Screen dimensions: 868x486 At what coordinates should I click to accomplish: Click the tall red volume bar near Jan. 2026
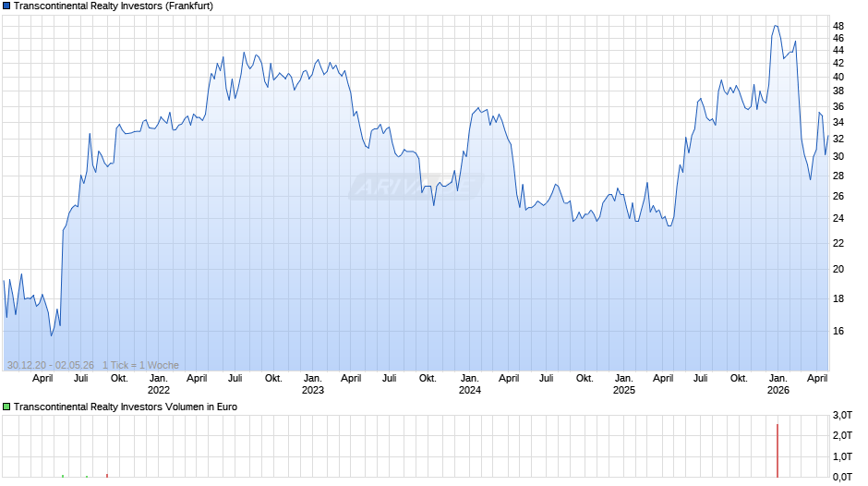point(778,451)
